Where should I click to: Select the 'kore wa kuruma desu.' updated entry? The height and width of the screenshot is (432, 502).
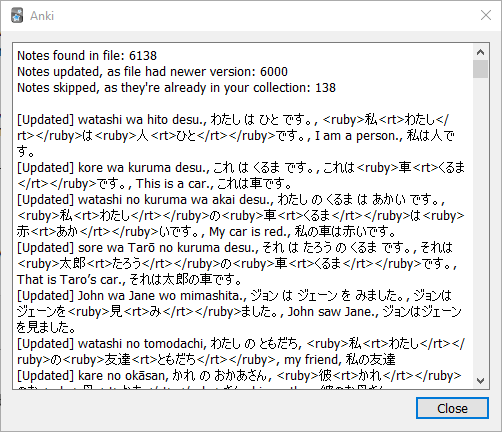[x=241, y=175]
